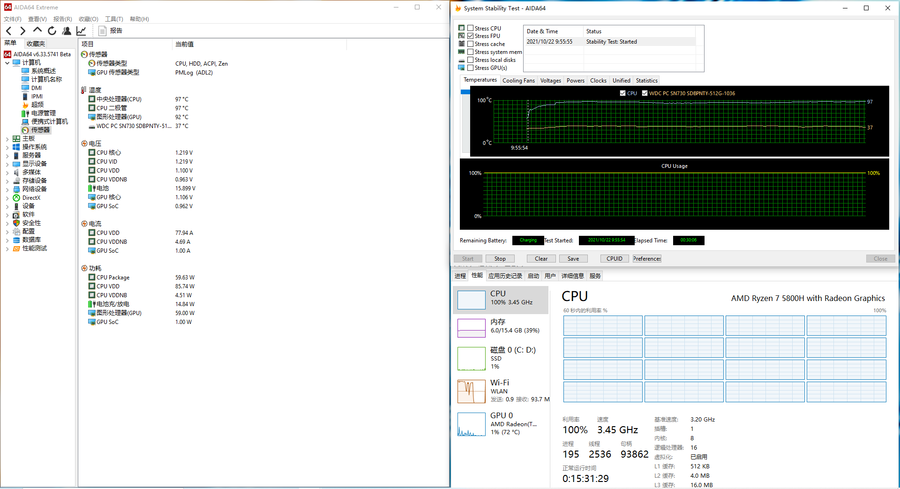Open IPMI in the left tree
900x489 pixels.
(32, 96)
